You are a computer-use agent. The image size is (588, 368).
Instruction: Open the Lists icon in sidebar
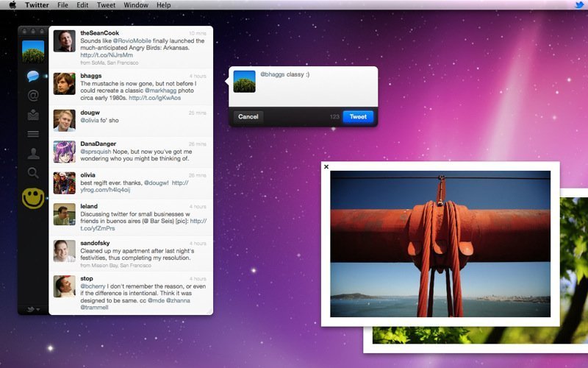click(x=33, y=134)
